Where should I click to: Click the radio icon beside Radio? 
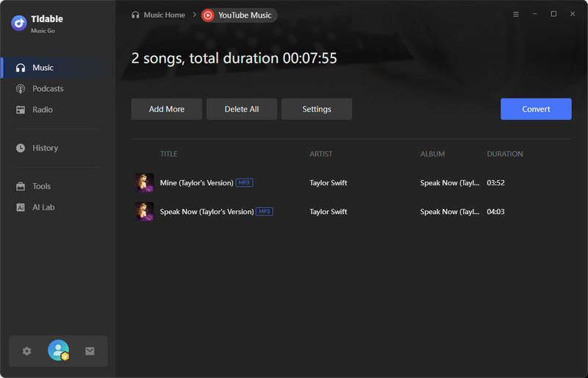click(21, 110)
